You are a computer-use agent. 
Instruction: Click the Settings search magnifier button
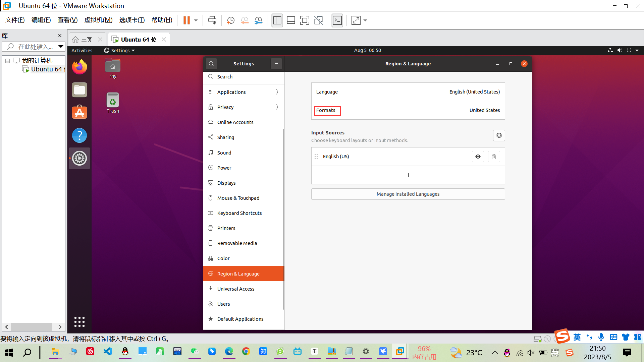(x=211, y=64)
